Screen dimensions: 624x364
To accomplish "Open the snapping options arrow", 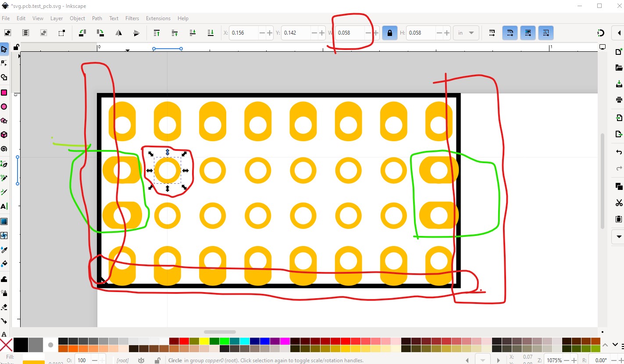I will 619,33.
